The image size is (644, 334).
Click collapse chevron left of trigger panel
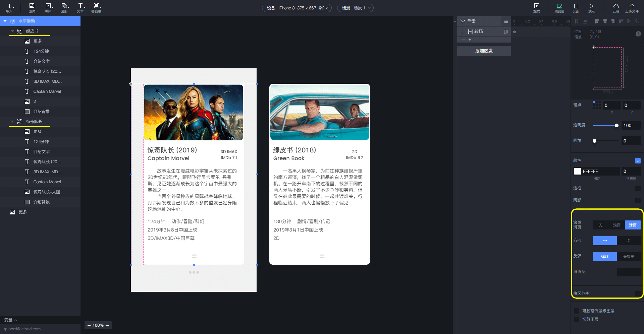[455, 21]
